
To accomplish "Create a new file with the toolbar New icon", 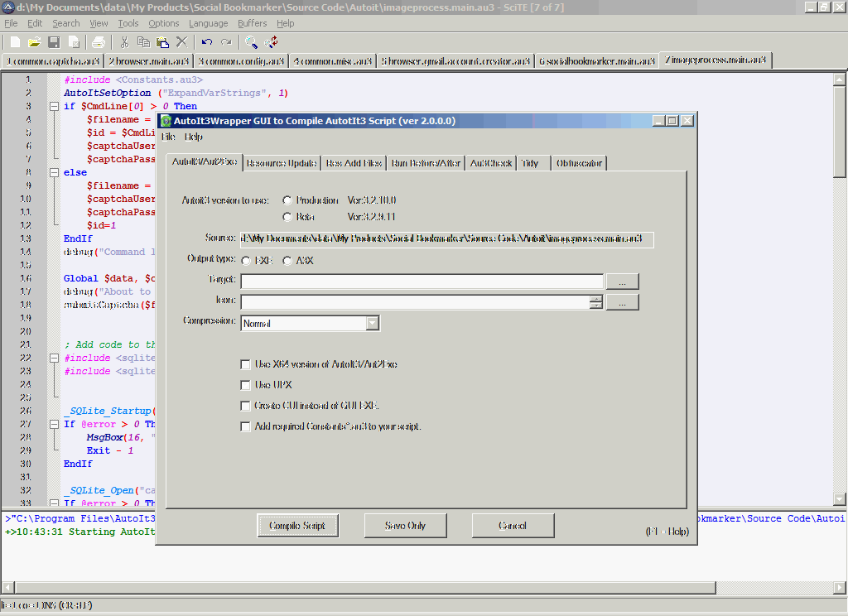I will click(x=15, y=42).
